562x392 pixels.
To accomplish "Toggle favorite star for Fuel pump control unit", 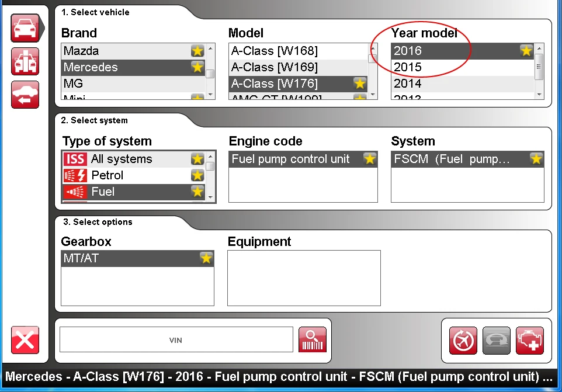I will pyautogui.click(x=370, y=159).
